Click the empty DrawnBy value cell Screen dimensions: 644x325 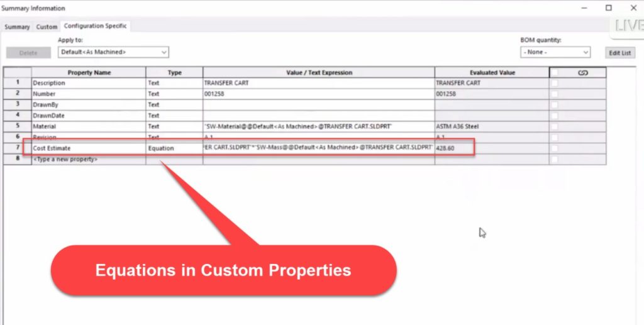(319, 104)
